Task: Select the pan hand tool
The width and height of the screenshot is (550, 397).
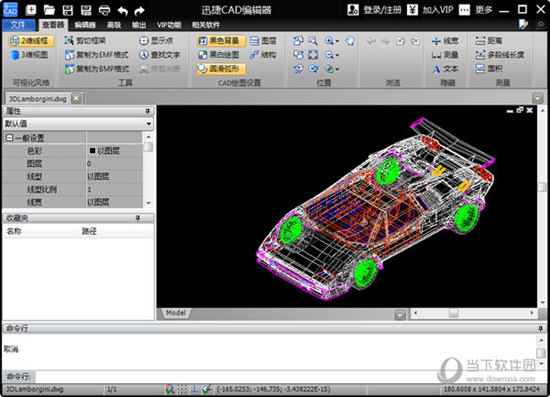Action: (350, 41)
